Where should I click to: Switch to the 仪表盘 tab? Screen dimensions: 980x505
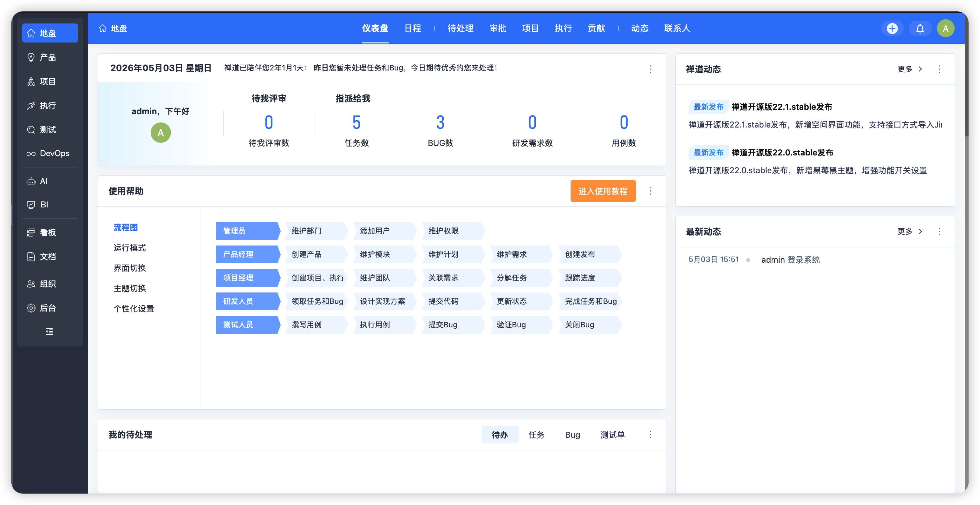(375, 29)
